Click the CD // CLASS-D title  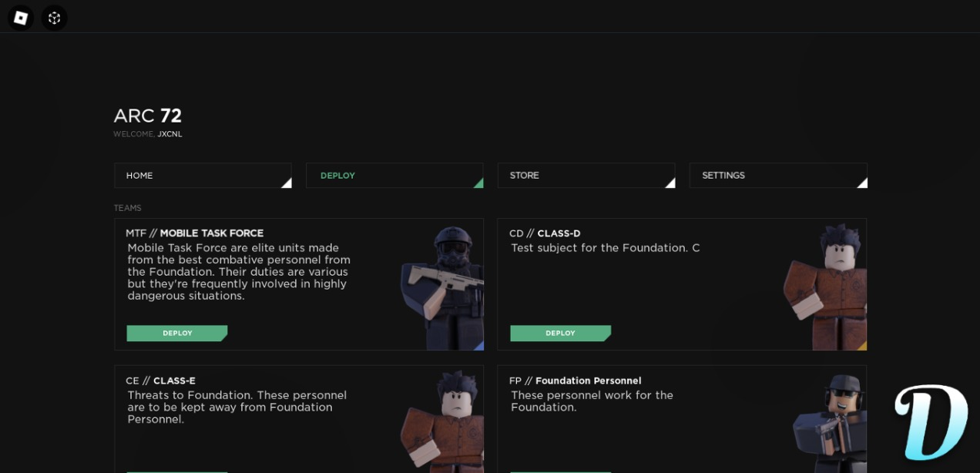coord(545,233)
